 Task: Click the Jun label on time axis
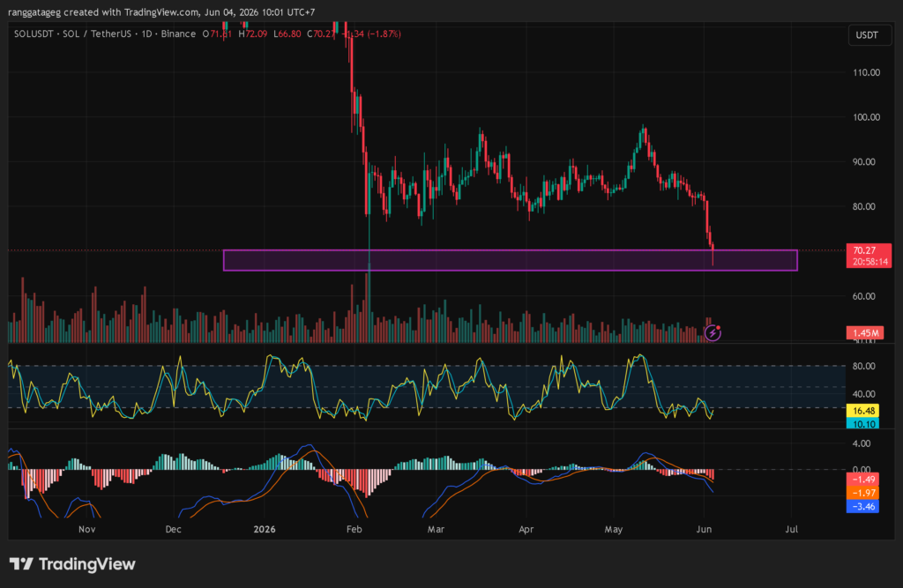point(704,529)
